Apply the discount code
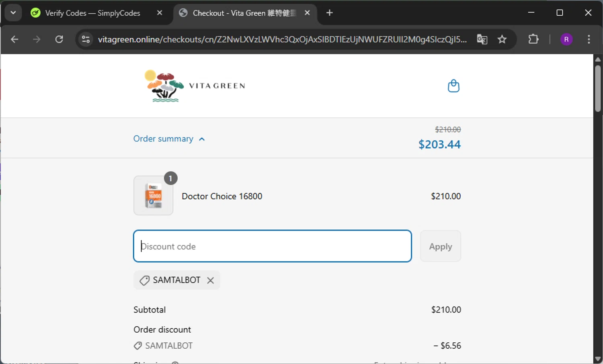 point(441,246)
